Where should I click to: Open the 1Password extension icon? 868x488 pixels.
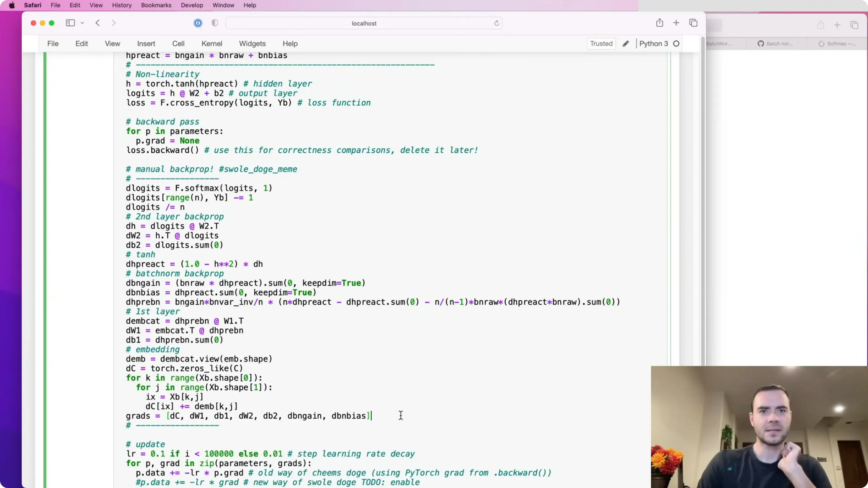[x=198, y=23]
